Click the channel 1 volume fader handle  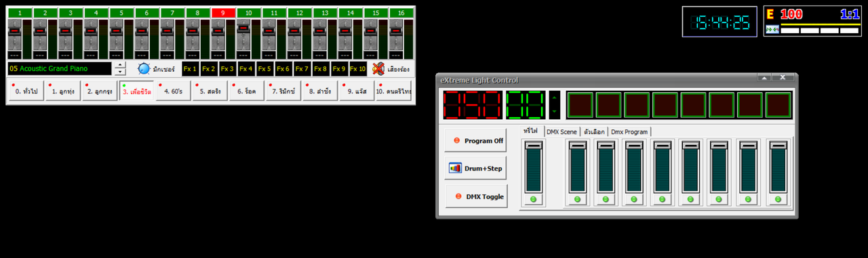pyautogui.click(x=15, y=31)
